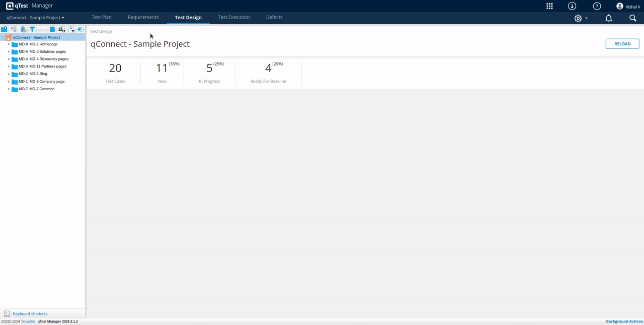Expand MD-7 MD-7 Common module
The width and height of the screenshot is (644, 325).
pyautogui.click(x=9, y=89)
